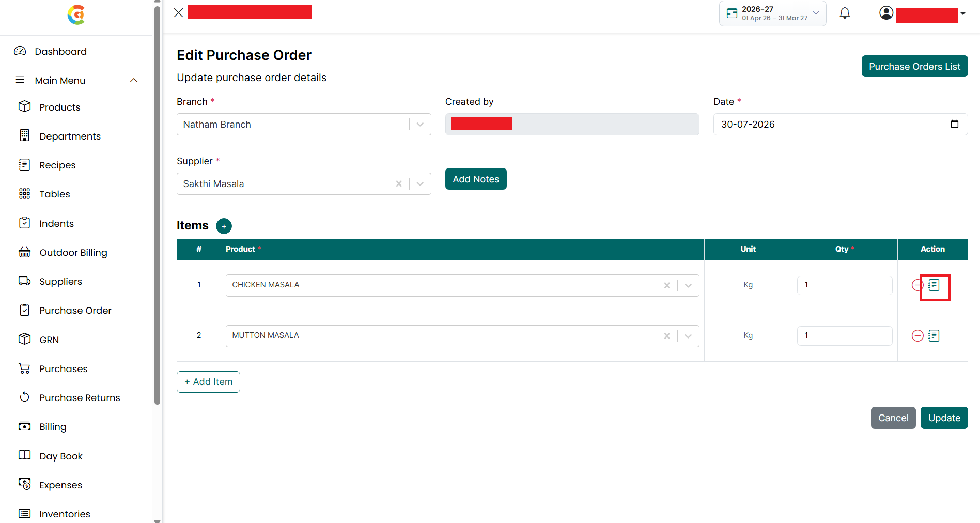Screen dimensions: 980x523
Task: Expand the CHICKEN MASALA product dropdown
Action: click(x=688, y=285)
